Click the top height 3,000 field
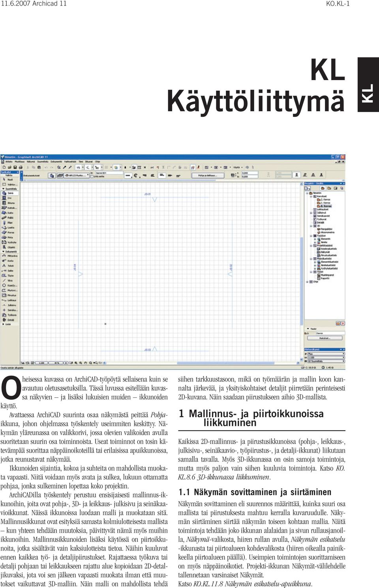The width and height of the screenshot is (379, 588). (x=250, y=173)
